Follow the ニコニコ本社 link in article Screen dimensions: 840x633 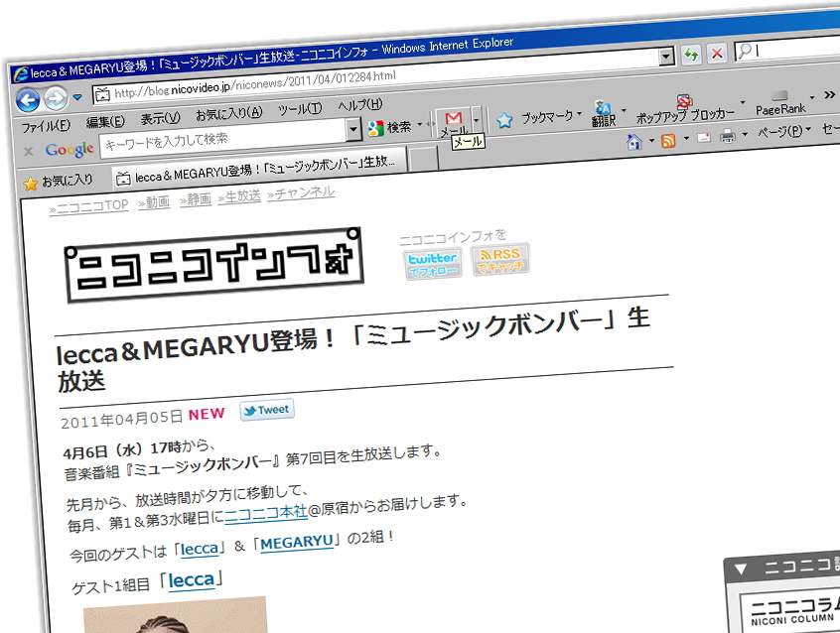tap(264, 514)
